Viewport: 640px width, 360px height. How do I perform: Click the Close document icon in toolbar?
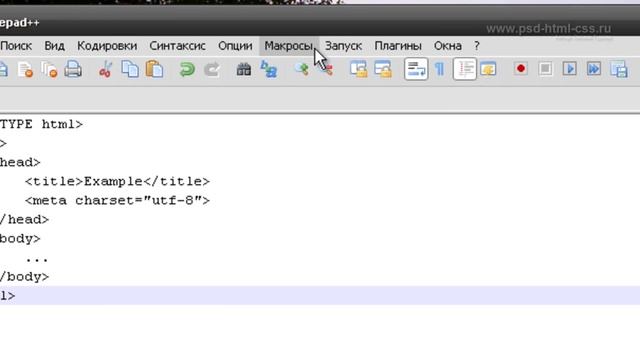tap(25, 69)
